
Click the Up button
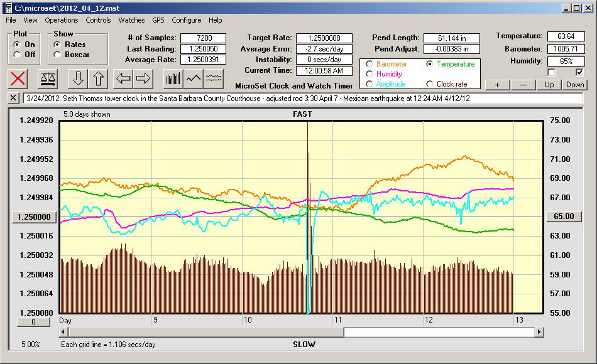pos(549,85)
